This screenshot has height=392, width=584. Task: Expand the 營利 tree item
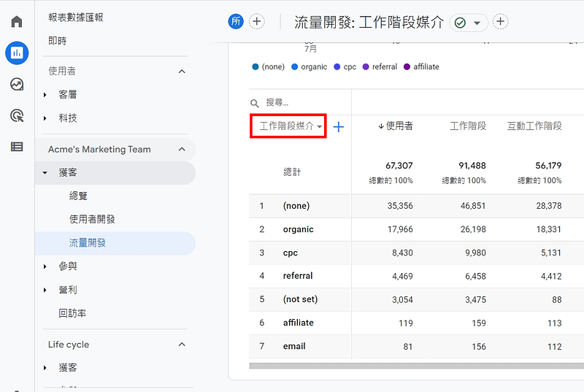click(45, 290)
